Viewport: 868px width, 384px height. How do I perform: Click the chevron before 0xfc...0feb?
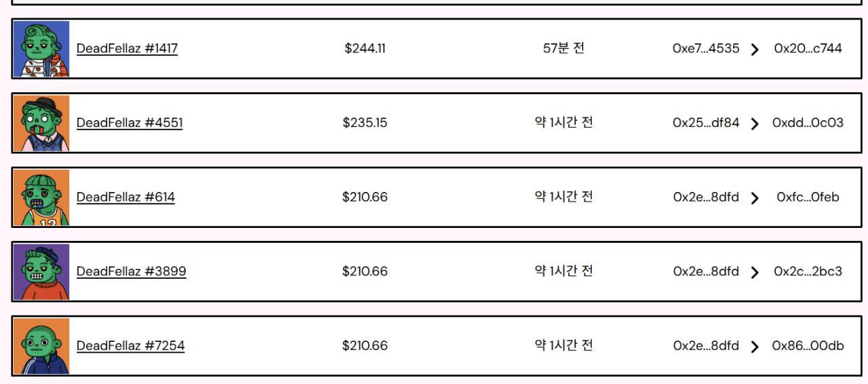tap(755, 198)
